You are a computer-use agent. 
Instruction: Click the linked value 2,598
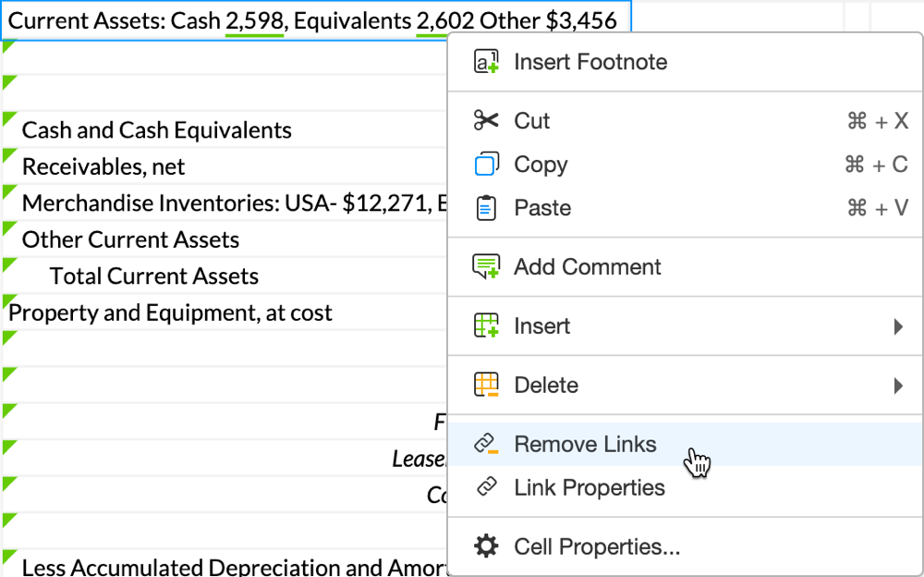point(254,20)
